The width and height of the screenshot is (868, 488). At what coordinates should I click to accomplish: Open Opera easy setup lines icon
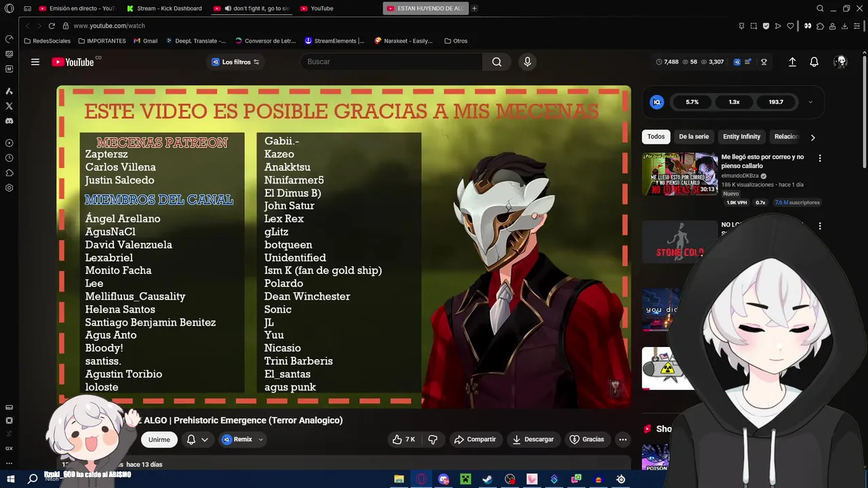tap(858, 26)
